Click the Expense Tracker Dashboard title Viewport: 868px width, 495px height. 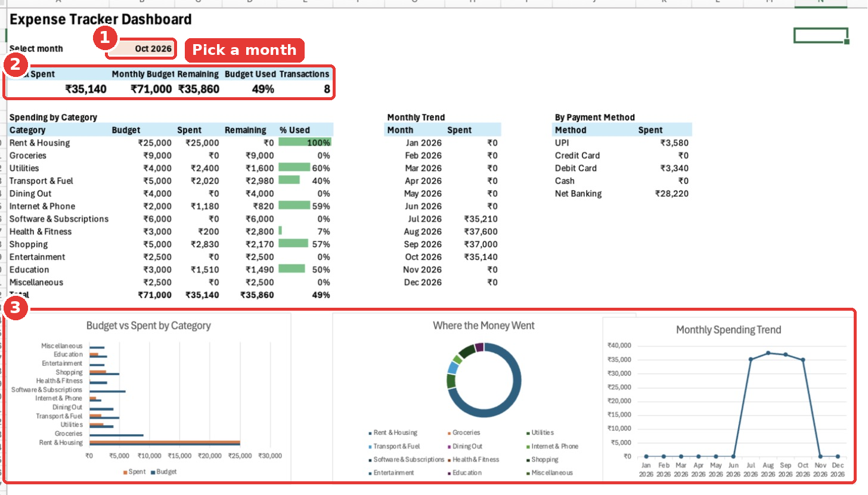click(x=101, y=20)
